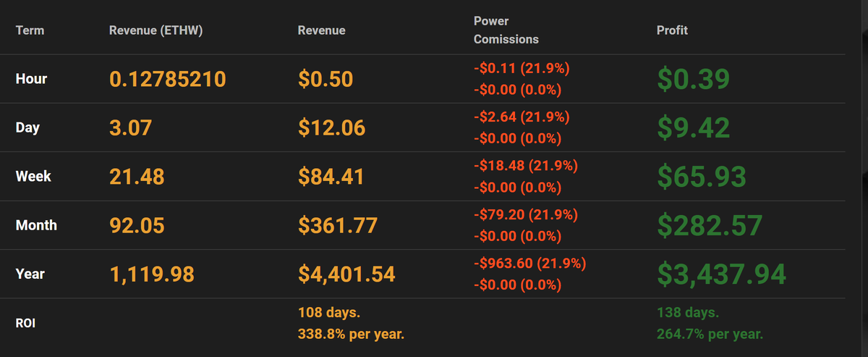Click the weekly ETHW revenue 21.48
The height and width of the screenshot is (357, 868).
[137, 176]
